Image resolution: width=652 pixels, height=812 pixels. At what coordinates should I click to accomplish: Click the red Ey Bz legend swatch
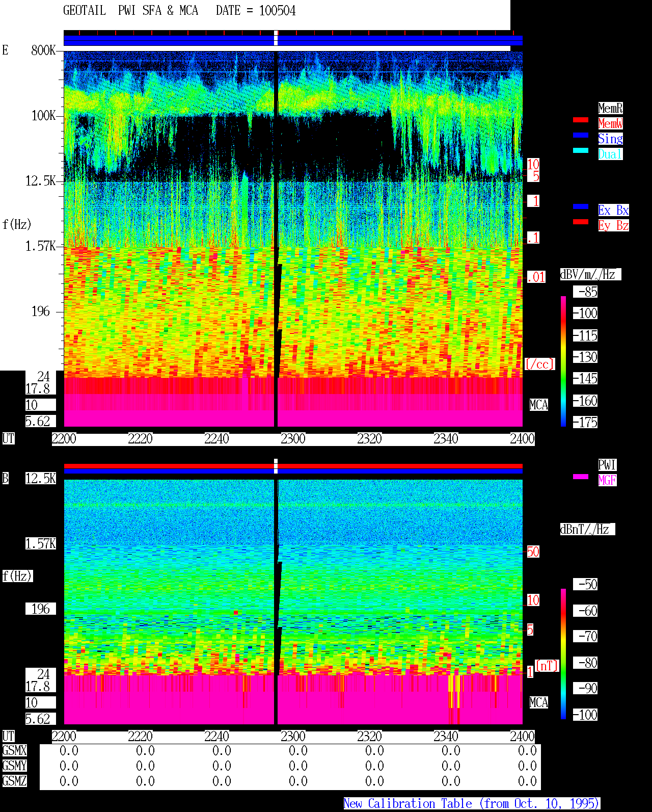tap(581, 222)
